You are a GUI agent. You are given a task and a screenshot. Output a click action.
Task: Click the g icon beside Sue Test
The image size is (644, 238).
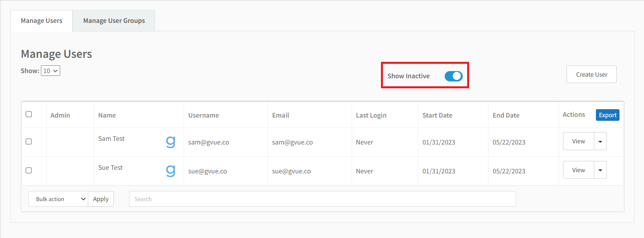(x=171, y=171)
